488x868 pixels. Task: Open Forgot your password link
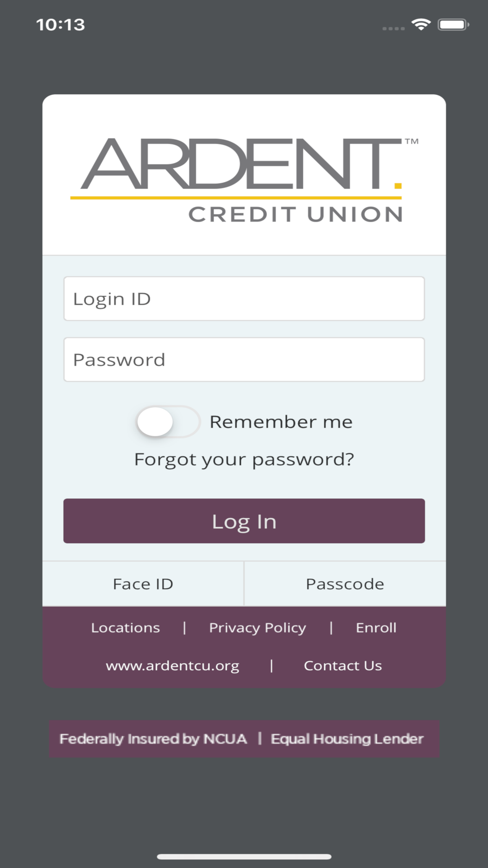(244, 460)
